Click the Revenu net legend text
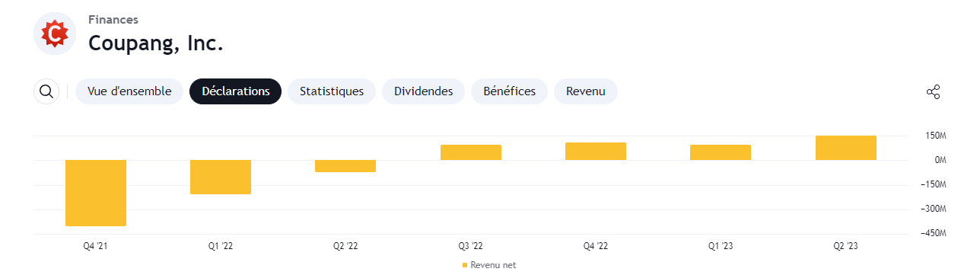The width and height of the screenshot is (980, 275). (493, 265)
